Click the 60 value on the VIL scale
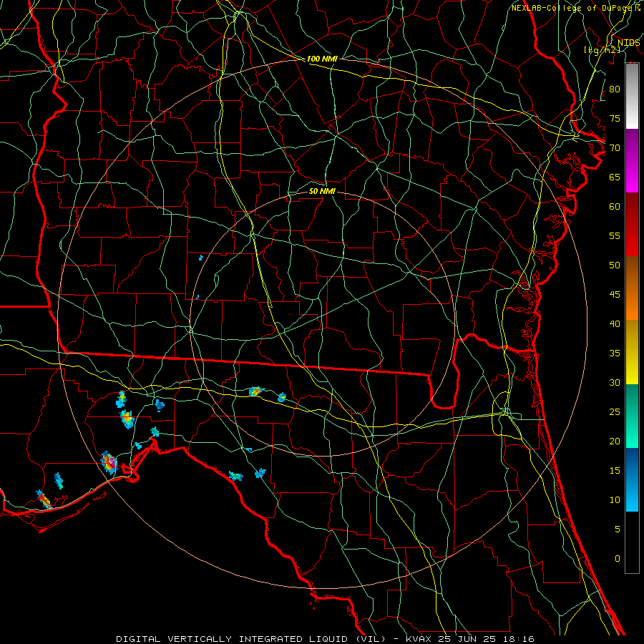This screenshot has width=644, height=644. point(615,207)
